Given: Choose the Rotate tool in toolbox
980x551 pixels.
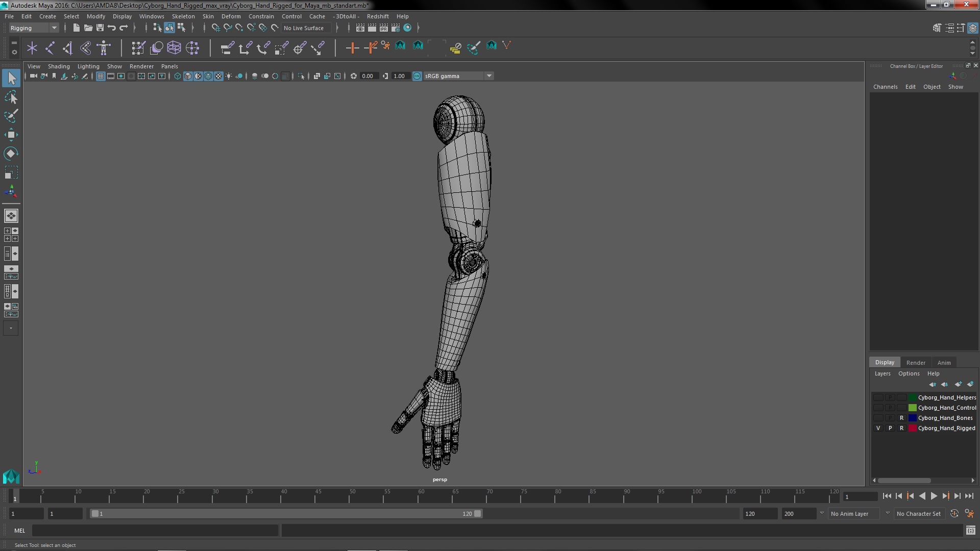Looking at the screenshot, I should 11,154.
